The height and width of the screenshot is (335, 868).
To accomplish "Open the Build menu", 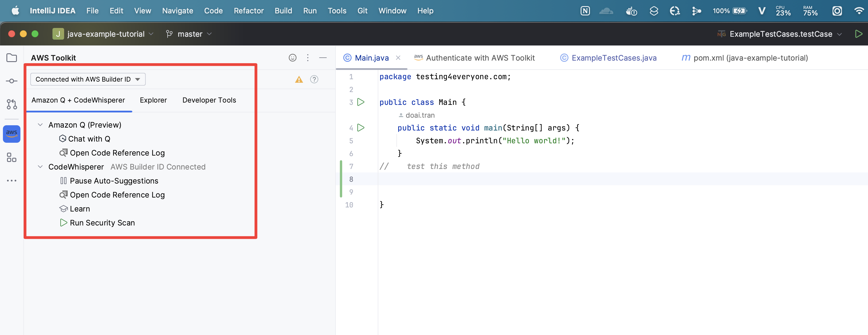I will (x=283, y=11).
